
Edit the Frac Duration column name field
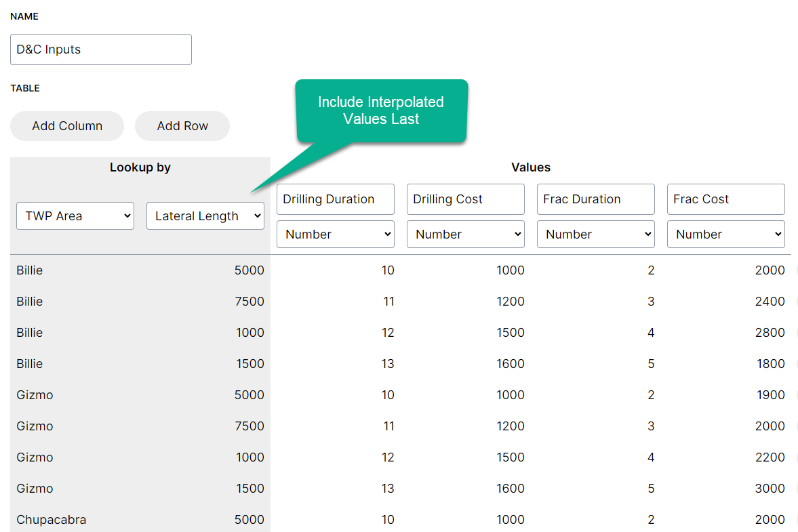click(596, 199)
